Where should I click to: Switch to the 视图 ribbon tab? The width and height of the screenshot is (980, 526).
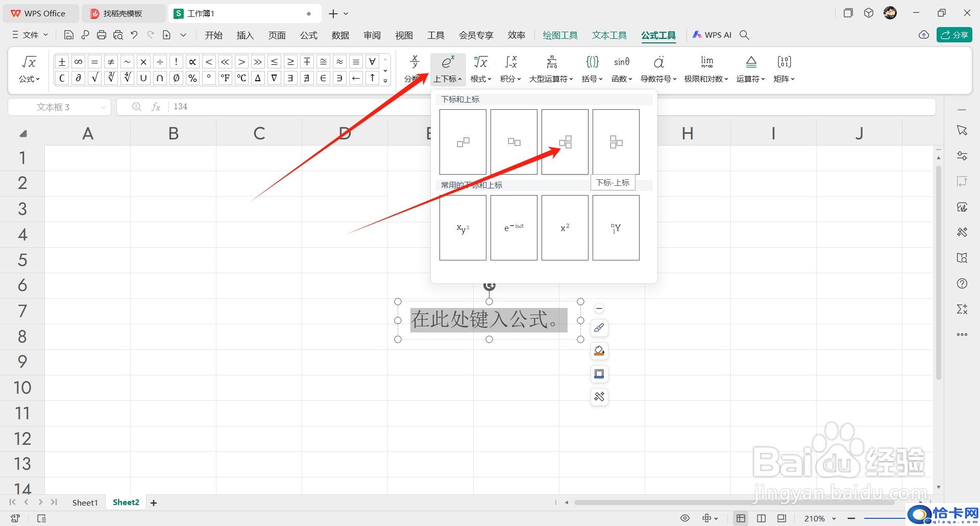(x=404, y=35)
